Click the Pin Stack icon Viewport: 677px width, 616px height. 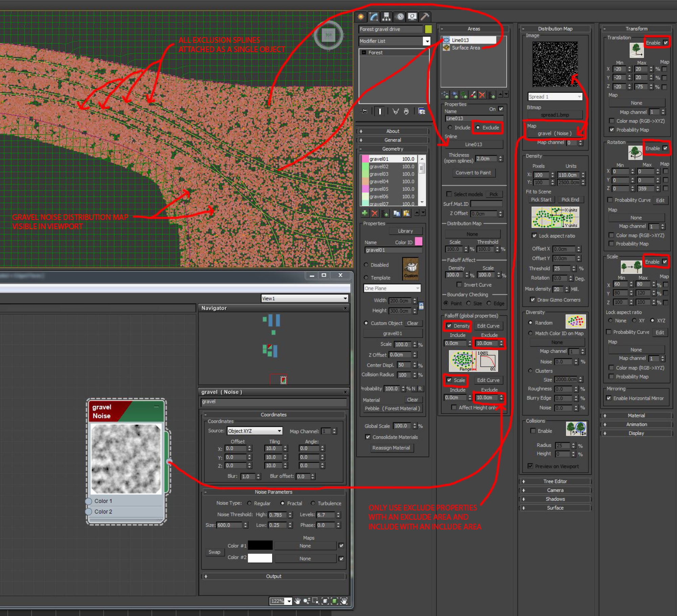(x=365, y=111)
